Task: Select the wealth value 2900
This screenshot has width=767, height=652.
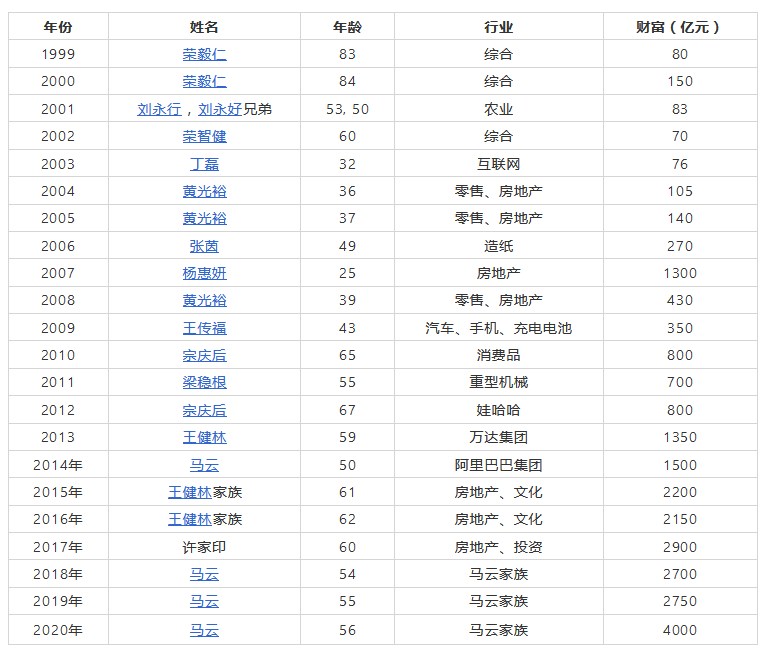Action: click(x=680, y=547)
